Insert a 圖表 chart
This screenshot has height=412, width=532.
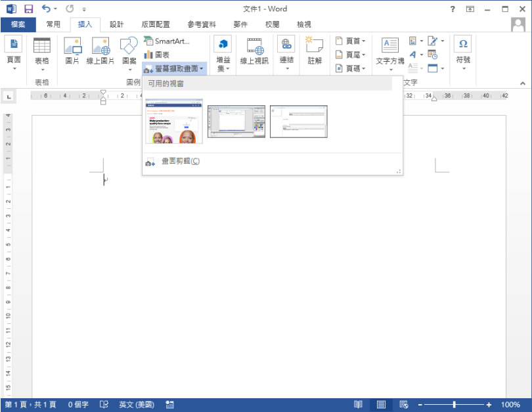coord(157,55)
